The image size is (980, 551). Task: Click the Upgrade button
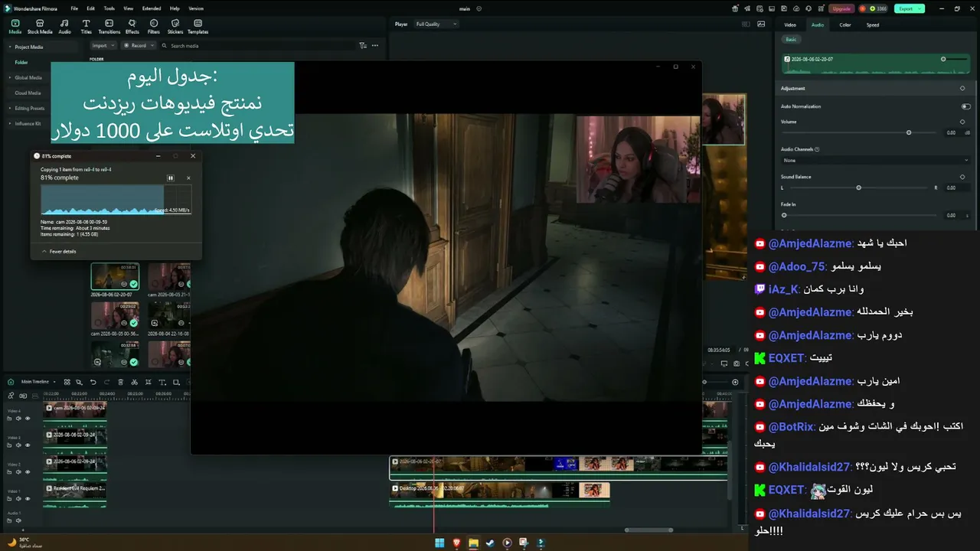point(841,8)
